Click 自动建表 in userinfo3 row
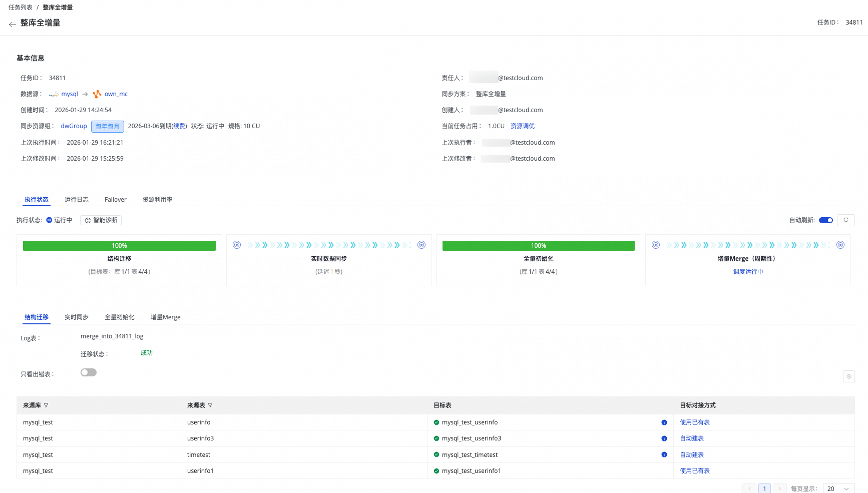 coord(692,438)
